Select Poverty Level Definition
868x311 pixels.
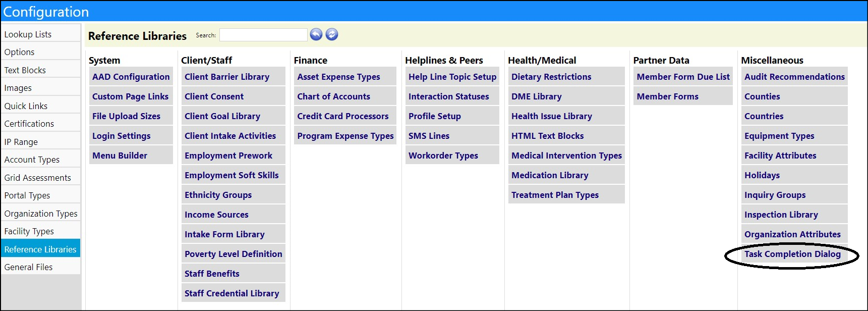(x=234, y=254)
